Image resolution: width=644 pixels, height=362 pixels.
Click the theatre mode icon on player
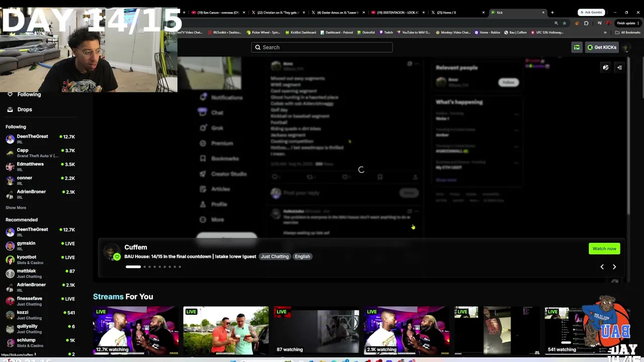click(x=606, y=67)
